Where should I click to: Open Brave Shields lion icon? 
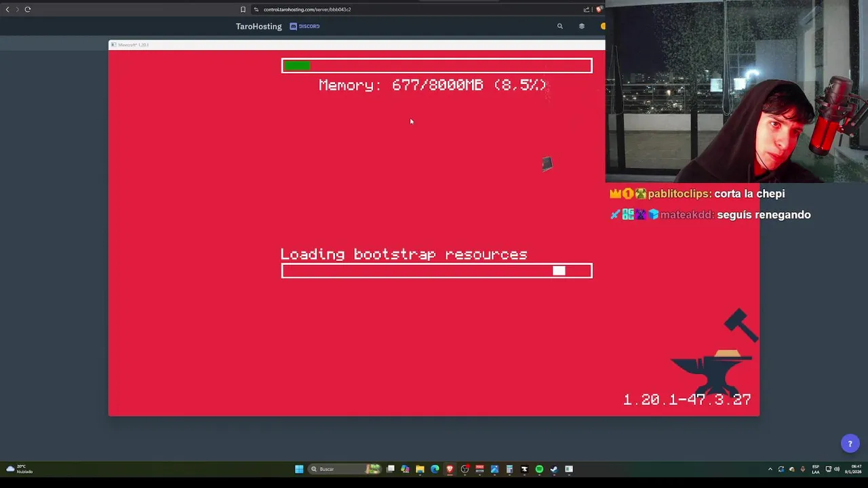point(599,9)
